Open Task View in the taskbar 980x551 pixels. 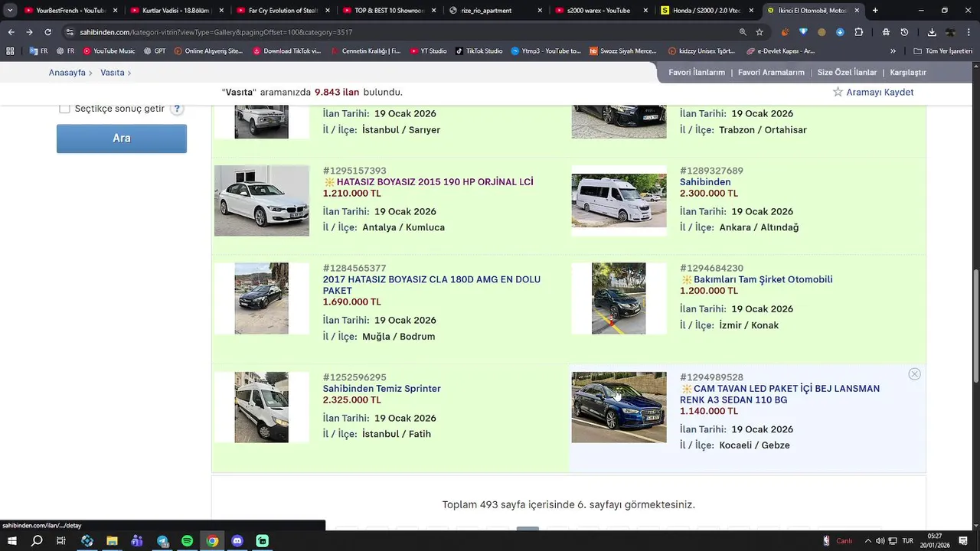tap(61, 541)
